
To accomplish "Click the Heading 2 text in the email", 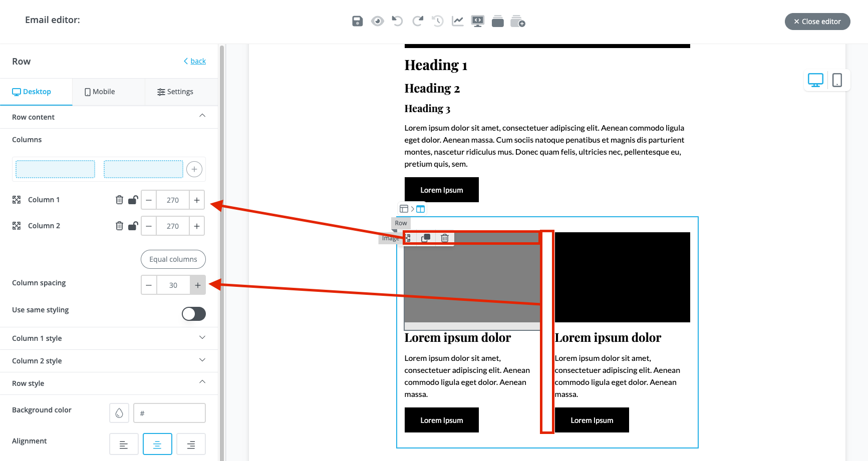I will point(432,88).
